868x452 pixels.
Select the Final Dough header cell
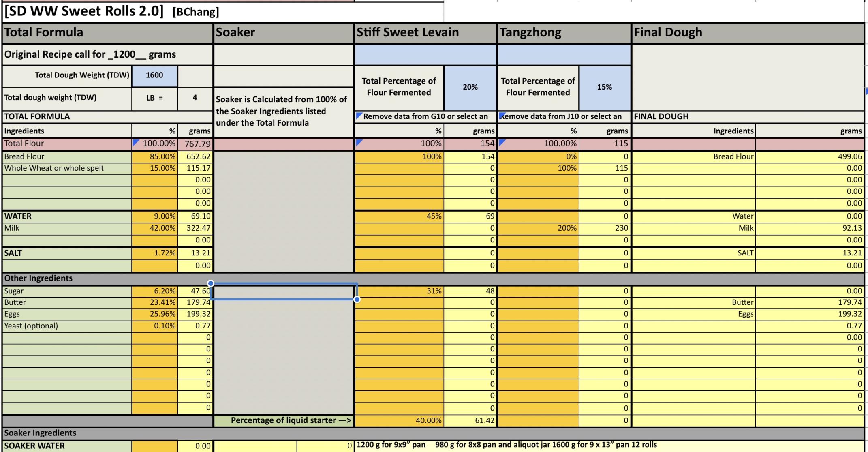tap(748, 32)
